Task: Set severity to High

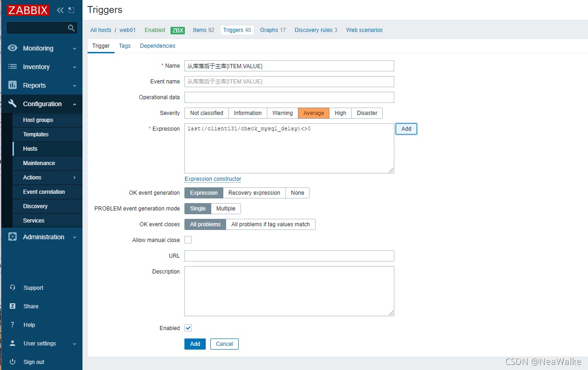Action: click(x=341, y=113)
